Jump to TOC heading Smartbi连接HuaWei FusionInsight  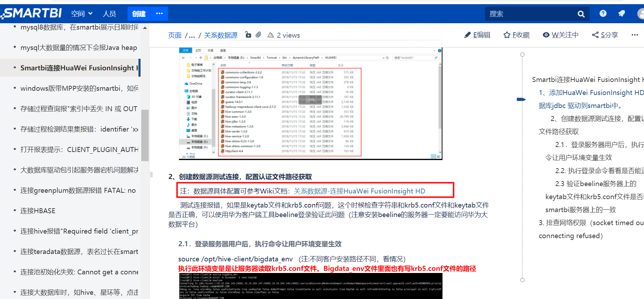(x=588, y=79)
